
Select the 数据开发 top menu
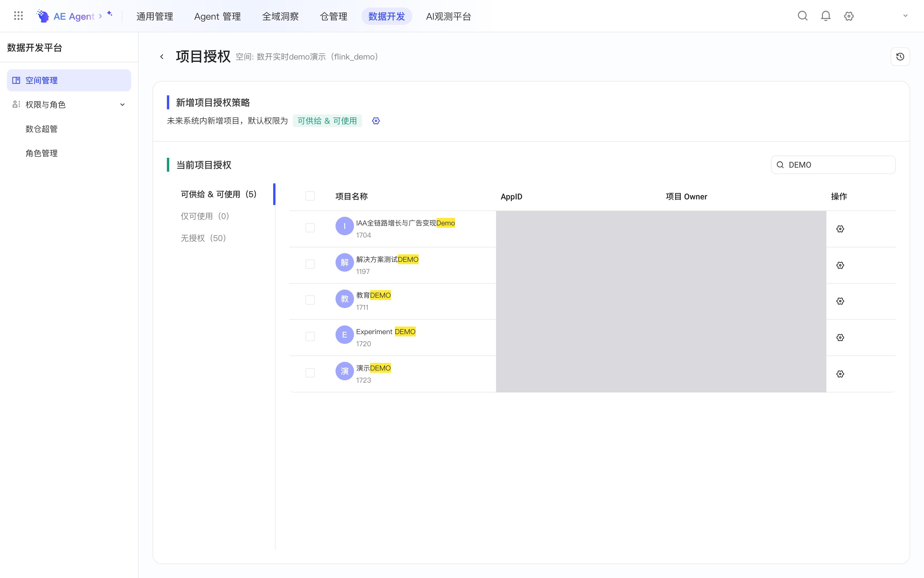[386, 16]
